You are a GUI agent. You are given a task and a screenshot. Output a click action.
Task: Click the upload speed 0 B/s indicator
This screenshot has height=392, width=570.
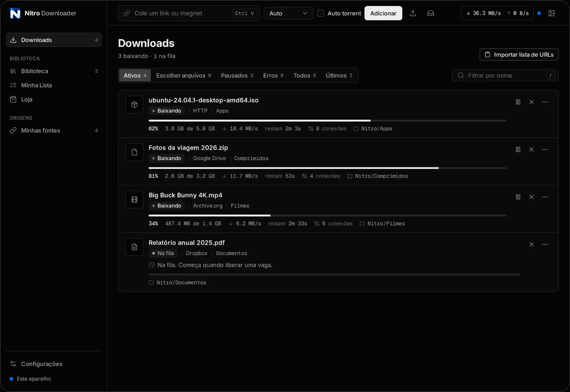[518, 13]
